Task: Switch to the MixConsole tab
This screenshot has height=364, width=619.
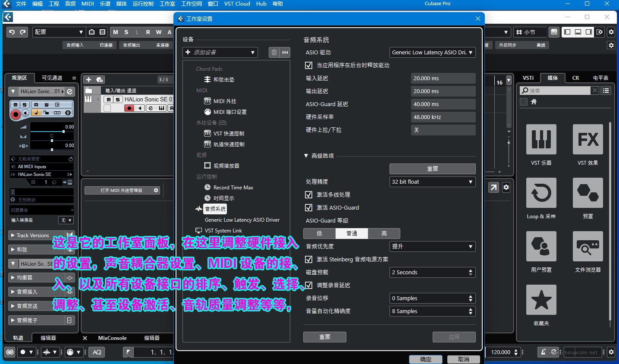Action: [112, 338]
